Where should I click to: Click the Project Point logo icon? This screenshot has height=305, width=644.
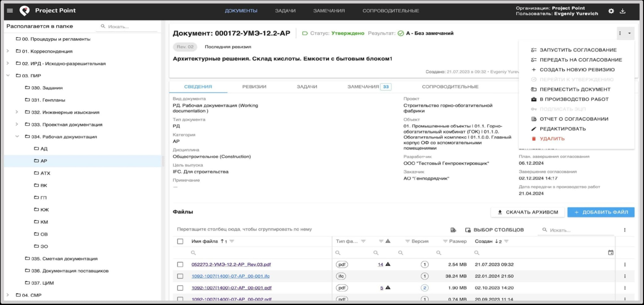[25, 11]
